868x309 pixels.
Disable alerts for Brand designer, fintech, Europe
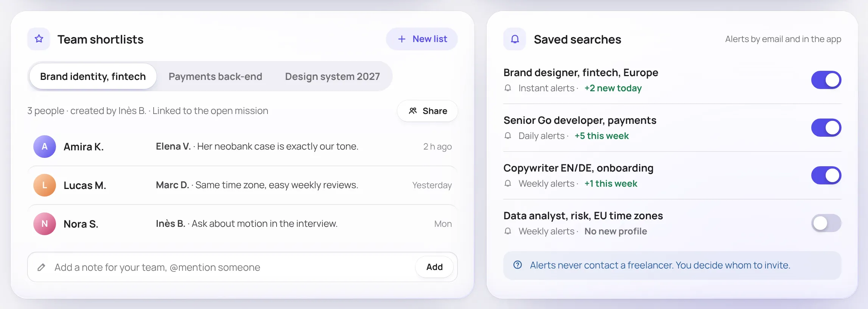pos(826,80)
